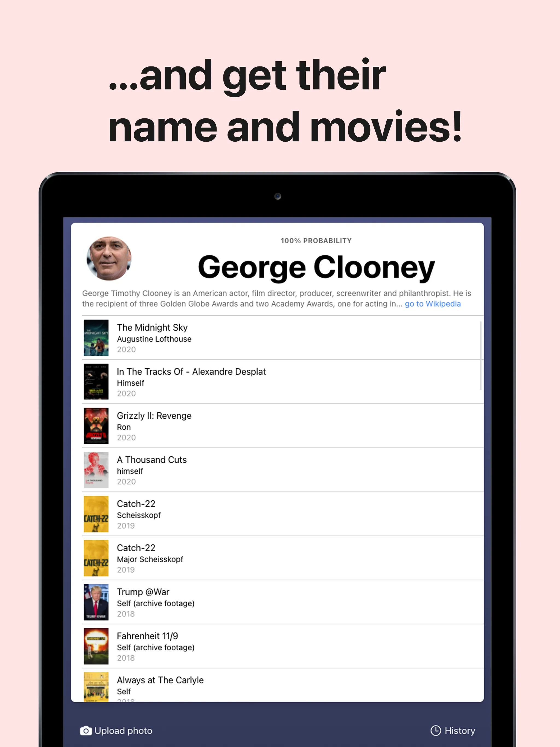Click the 'go to Wikipedia' link
This screenshot has height=747, width=560.
coord(432,304)
